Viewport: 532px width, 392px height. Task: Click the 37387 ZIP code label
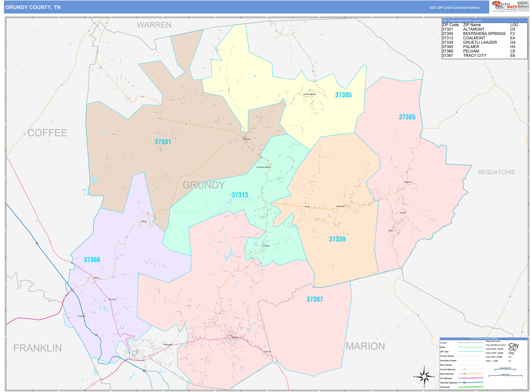click(x=315, y=299)
